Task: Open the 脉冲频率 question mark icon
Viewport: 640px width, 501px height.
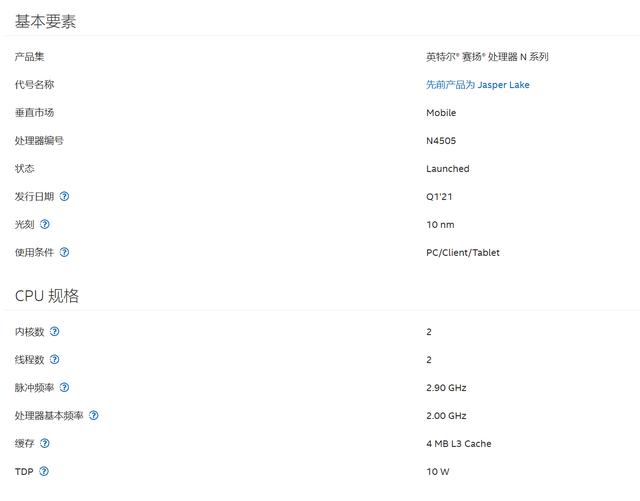Action: click(65, 388)
